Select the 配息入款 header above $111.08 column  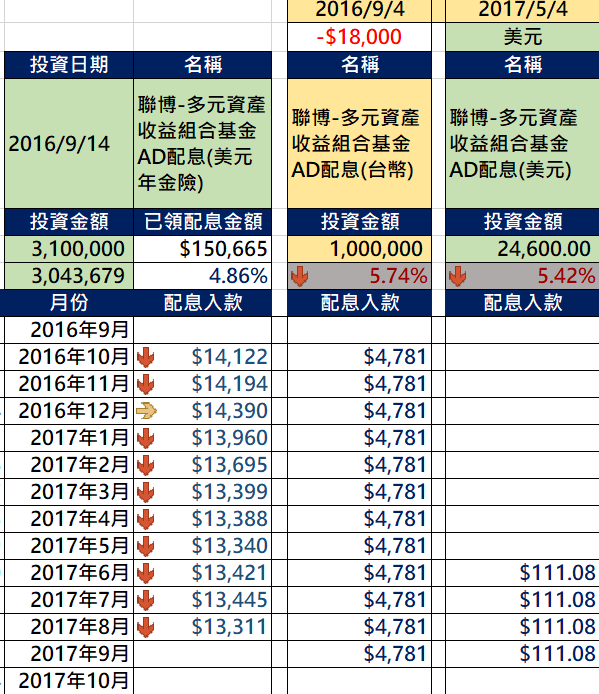pos(522,303)
